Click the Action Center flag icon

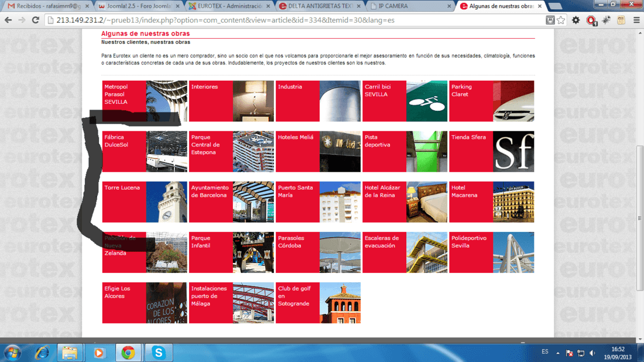tap(569, 353)
